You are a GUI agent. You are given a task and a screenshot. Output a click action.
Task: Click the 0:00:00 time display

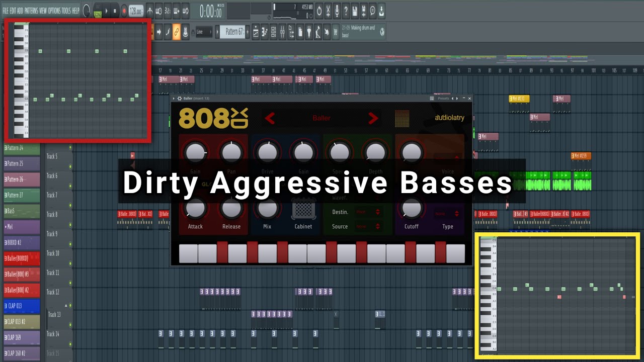click(210, 11)
